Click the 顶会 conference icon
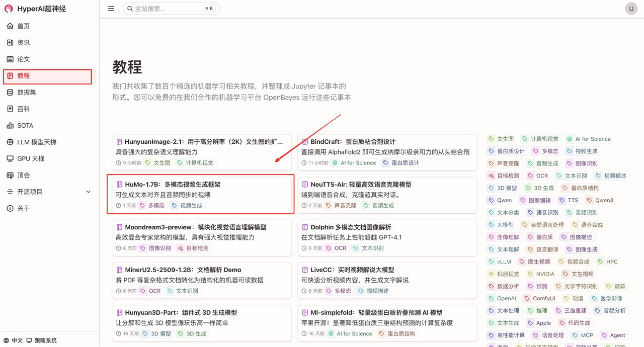Viewport: 644px width, 347px height. click(10, 176)
